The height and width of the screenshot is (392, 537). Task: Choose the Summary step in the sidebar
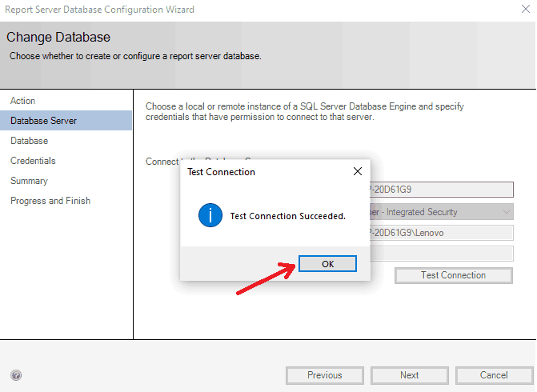29,181
